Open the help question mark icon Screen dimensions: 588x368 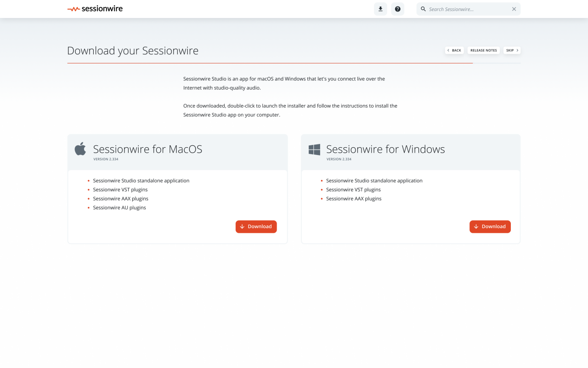click(x=398, y=9)
